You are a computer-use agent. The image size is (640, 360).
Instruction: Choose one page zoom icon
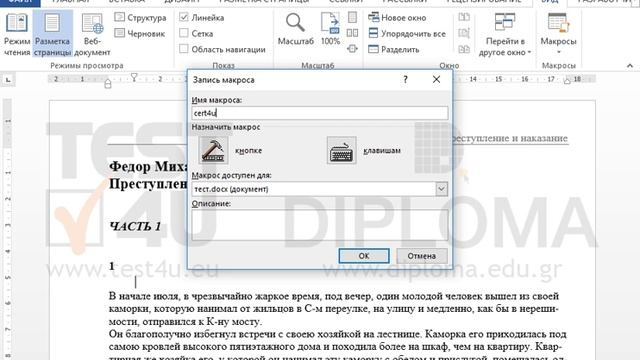[352, 17]
